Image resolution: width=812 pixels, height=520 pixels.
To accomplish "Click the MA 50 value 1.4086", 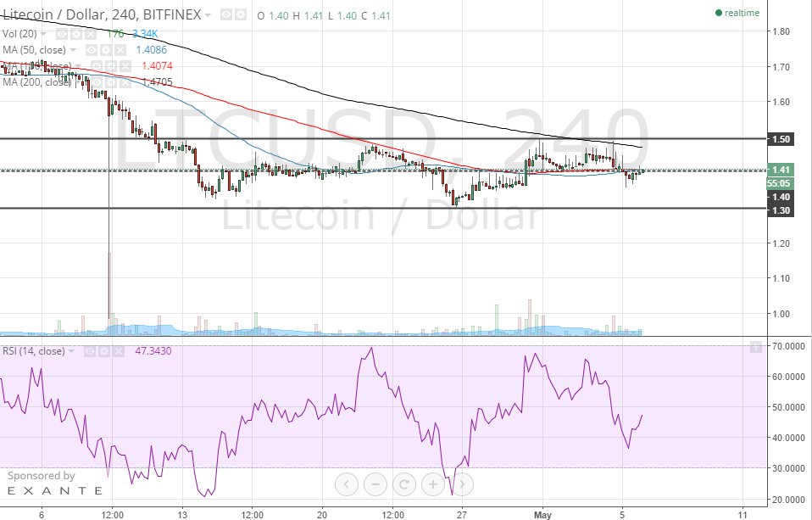I will point(151,50).
